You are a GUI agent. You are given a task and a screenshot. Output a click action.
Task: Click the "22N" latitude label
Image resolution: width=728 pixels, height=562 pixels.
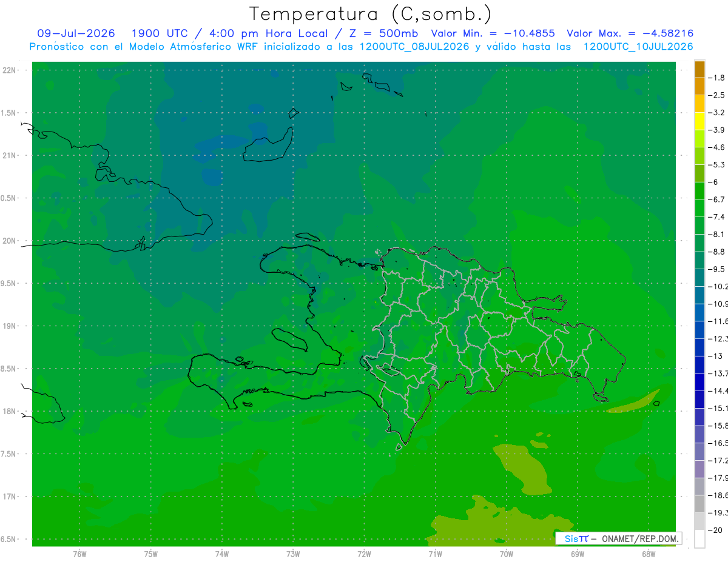coord(9,70)
